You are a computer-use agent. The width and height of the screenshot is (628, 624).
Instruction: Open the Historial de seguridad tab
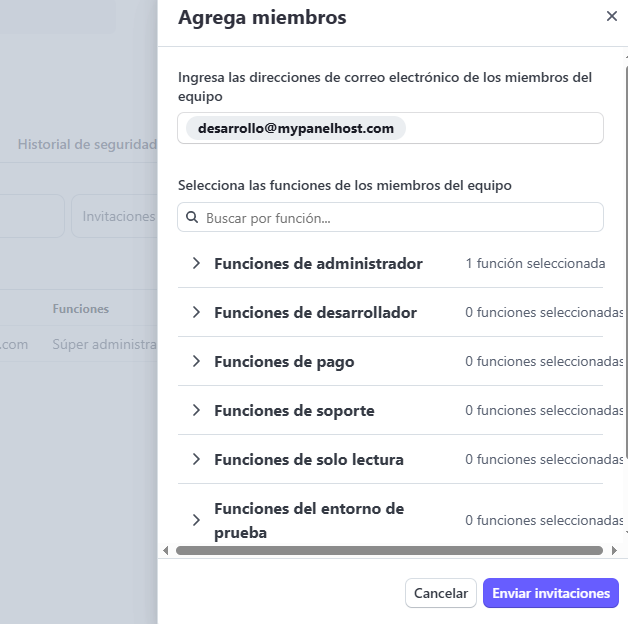click(x=87, y=144)
